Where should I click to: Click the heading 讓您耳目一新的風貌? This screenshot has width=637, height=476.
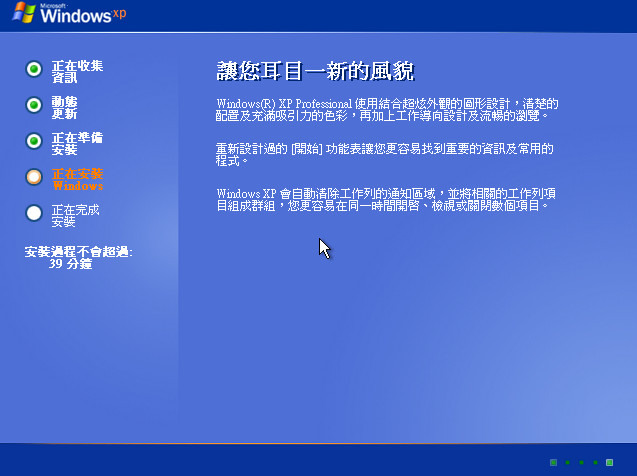click(315, 71)
